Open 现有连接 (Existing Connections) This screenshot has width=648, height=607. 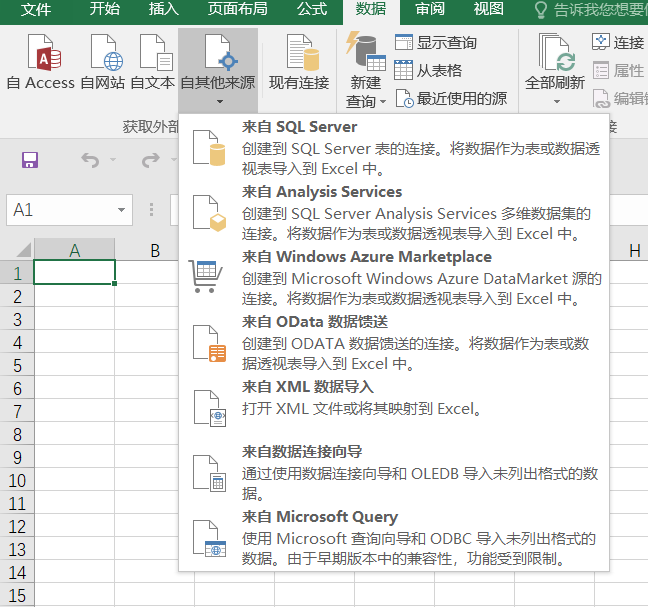(x=299, y=63)
